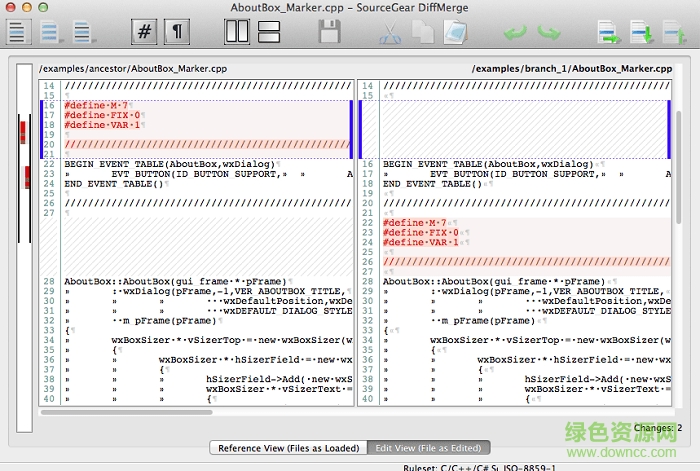Click the cut scissors icon

pos(390,32)
